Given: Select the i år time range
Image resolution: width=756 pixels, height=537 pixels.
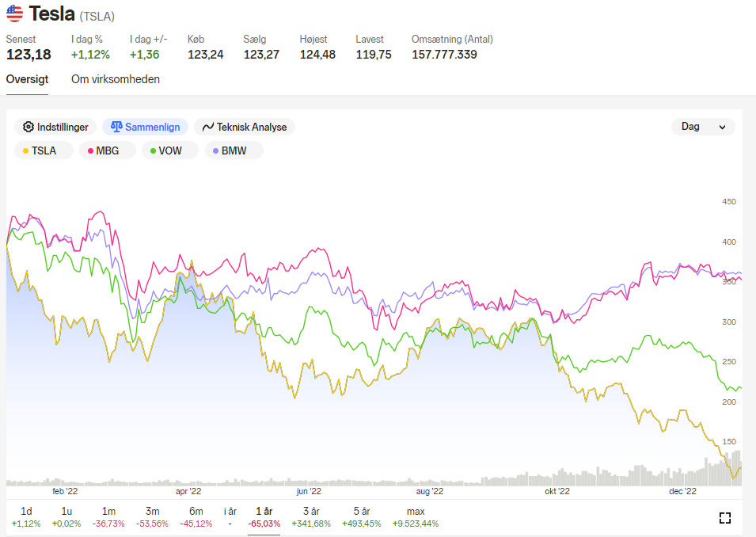Looking at the screenshot, I should [230, 517].
